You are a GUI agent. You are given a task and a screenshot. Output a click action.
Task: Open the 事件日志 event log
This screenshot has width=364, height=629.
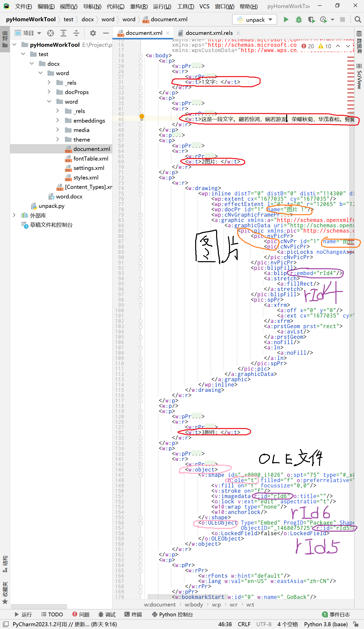[336, 615]
